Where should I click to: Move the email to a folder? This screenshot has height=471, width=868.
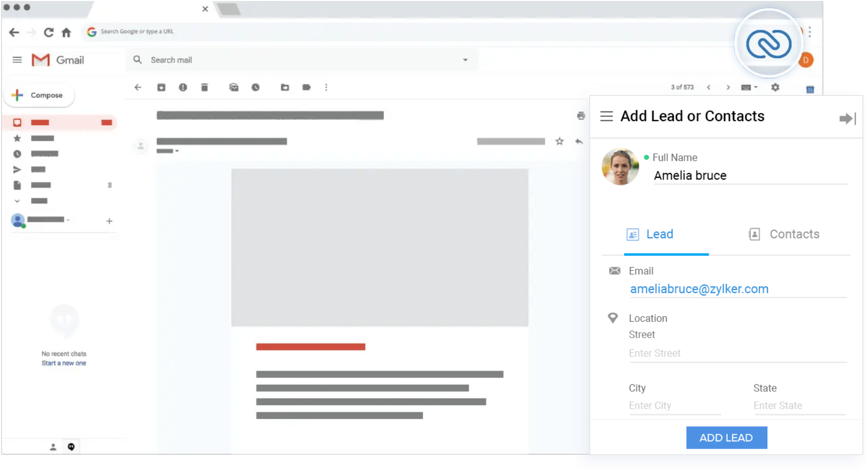[285, 87]
